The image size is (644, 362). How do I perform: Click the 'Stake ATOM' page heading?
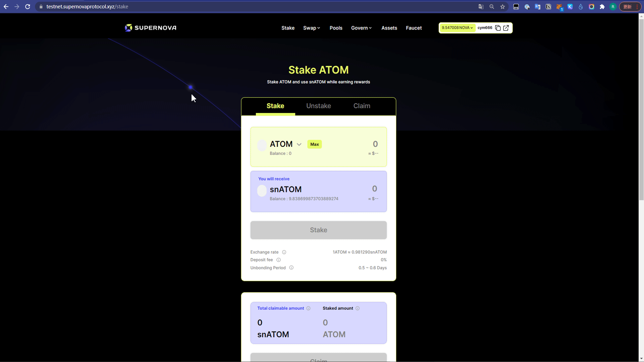(318, 70)
